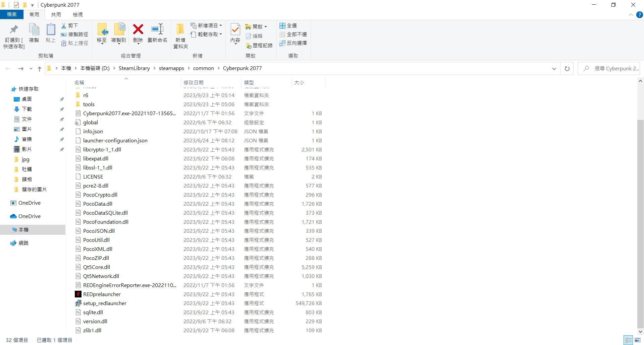
Task: Collapse the ribbon using the chevron
Action: point(631,15)
